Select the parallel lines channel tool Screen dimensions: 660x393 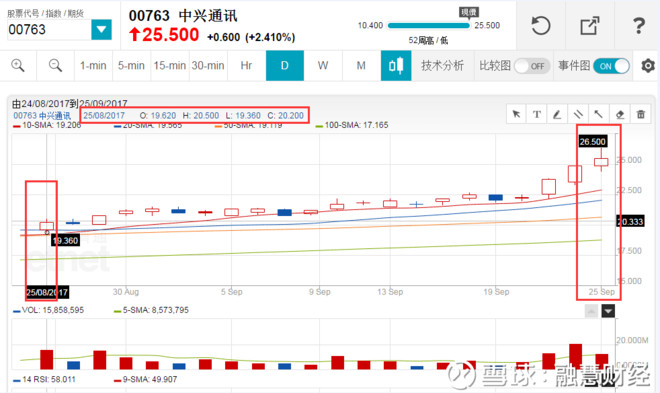[578, 114]
